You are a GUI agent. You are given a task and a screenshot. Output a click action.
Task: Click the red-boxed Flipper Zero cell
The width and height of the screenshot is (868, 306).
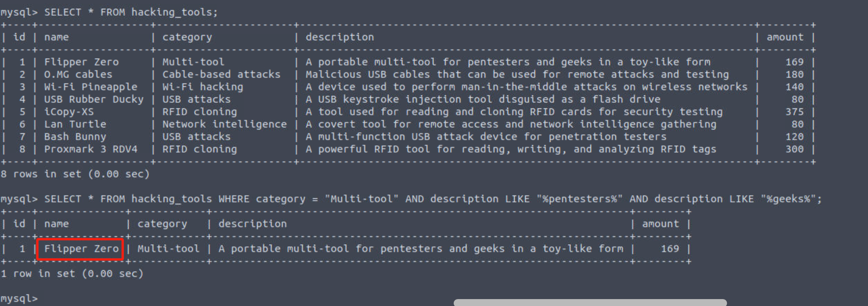coord(81,249)
